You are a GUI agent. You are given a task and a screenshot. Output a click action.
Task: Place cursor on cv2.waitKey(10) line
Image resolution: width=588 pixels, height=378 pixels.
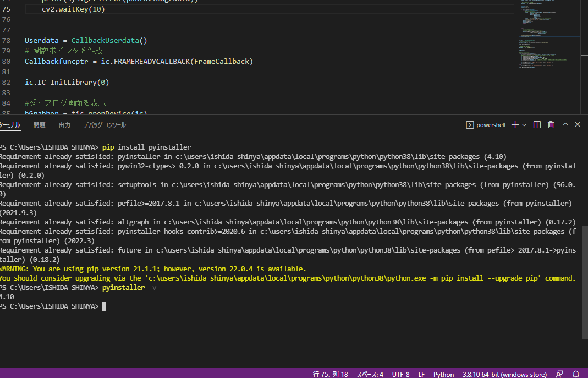click(73, 9)
